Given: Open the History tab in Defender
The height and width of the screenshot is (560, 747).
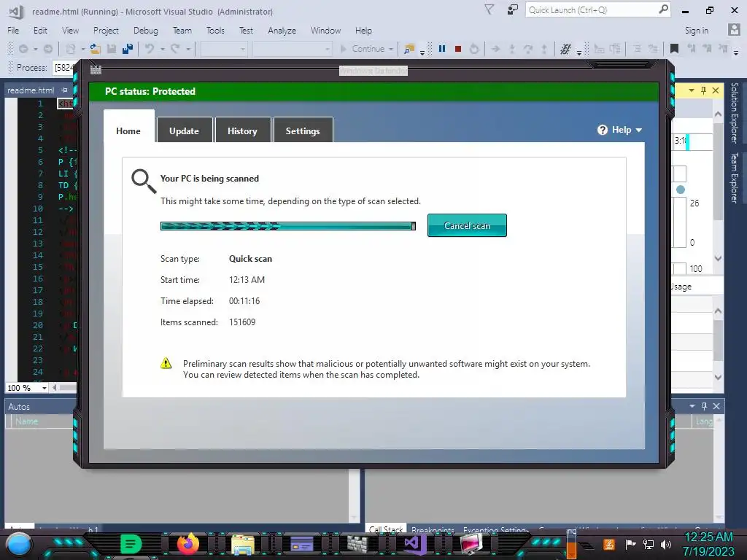Looking at the screenshot, I should (x=242, y=131).
